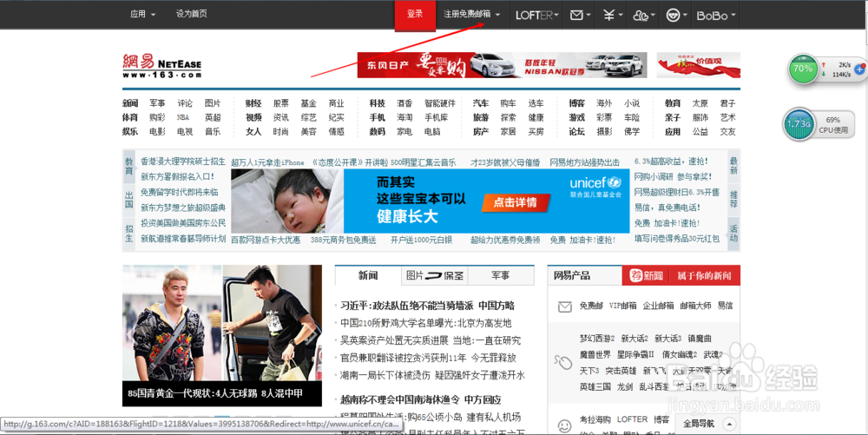Open the 娱乐 channel in the navigation

coord(130,132)
